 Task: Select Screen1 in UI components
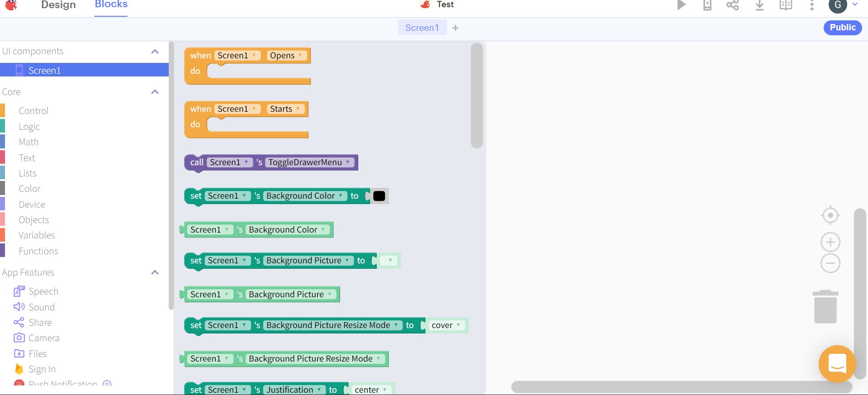pos(84,70)
